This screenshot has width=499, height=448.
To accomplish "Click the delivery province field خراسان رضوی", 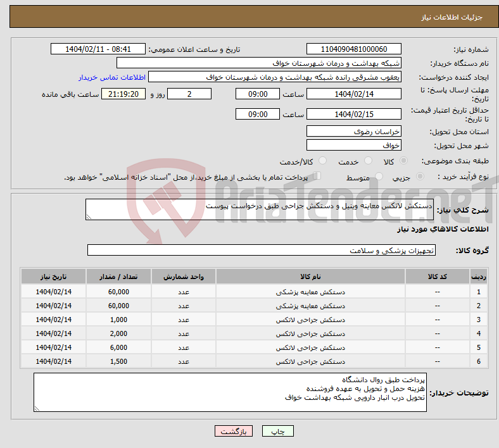I will coord(354,131).
